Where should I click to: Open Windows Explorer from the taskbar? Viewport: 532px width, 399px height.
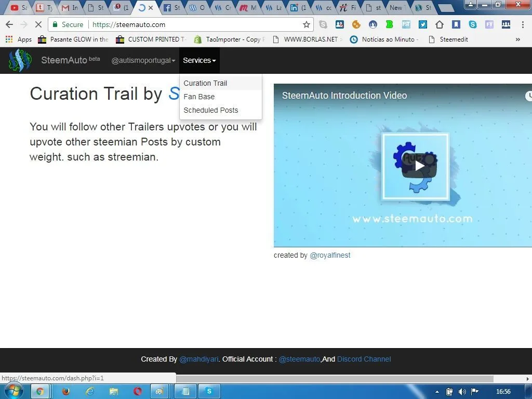[114, 392]
